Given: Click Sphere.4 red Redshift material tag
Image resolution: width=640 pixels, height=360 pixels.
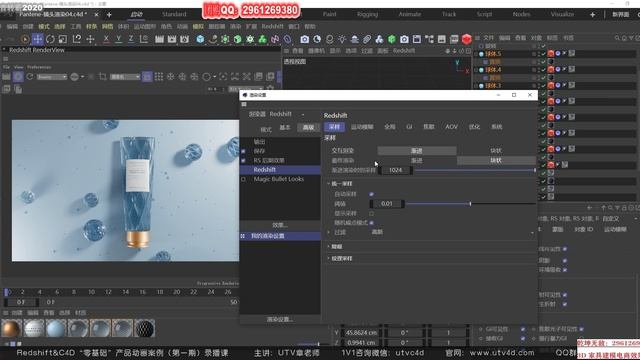Looking at the screenshot, I should [x=551, y=69].
